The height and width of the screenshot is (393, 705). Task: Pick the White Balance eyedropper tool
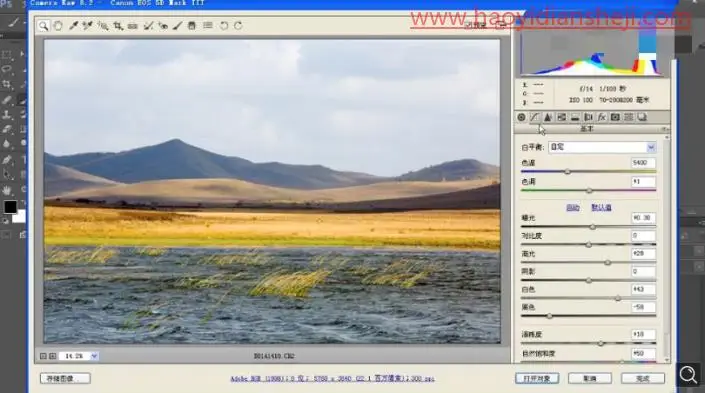click(73, 26)
